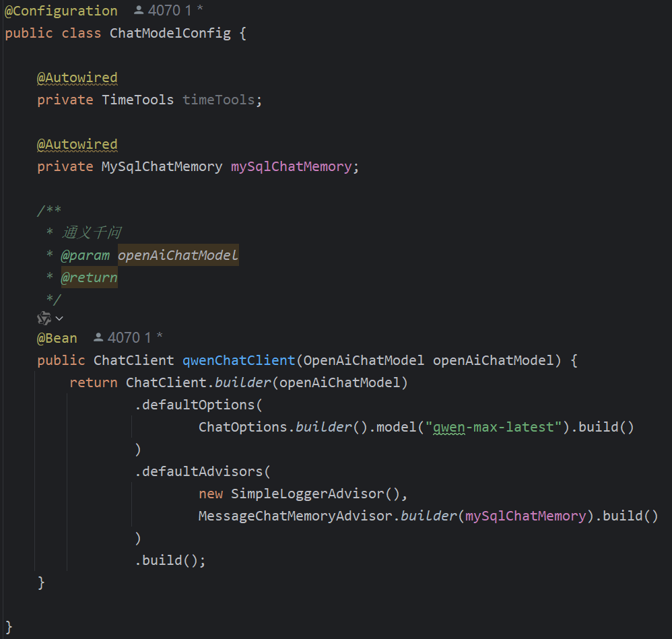Click the qwenChatClient method name
672x639 pixels.
[x=236, y=360]
